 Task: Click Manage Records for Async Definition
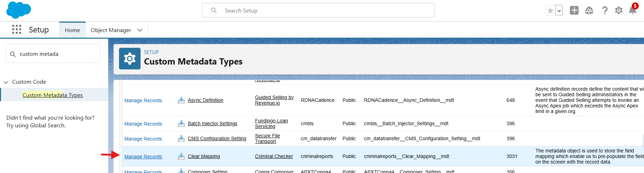pos(143,100)
